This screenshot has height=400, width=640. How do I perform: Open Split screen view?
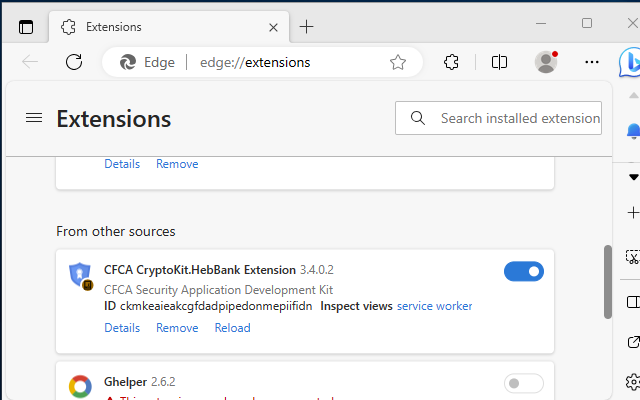[500, 62]
